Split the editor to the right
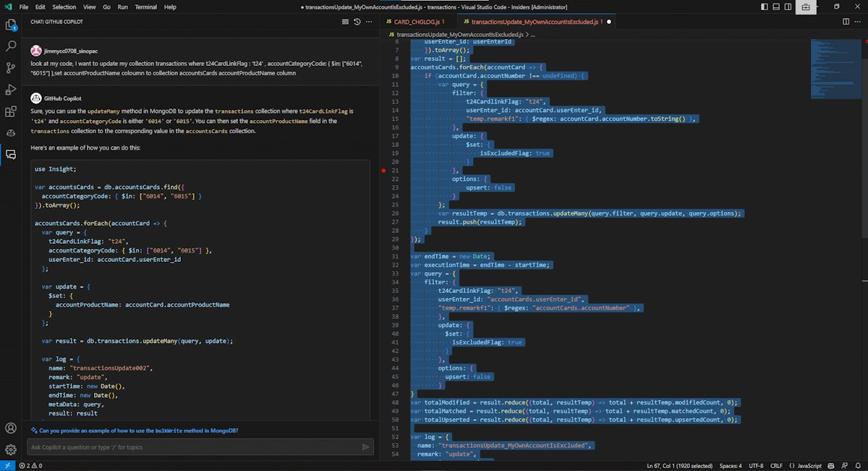Image resolution: width=868 pixels, height=471 pixels. (846, 22)
